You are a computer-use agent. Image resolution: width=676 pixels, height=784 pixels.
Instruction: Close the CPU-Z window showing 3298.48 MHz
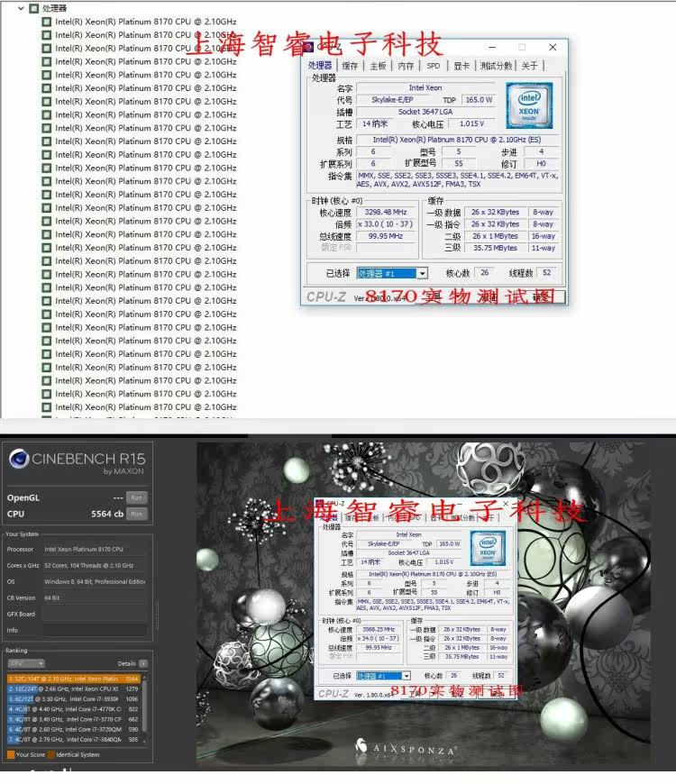point(553,47)
